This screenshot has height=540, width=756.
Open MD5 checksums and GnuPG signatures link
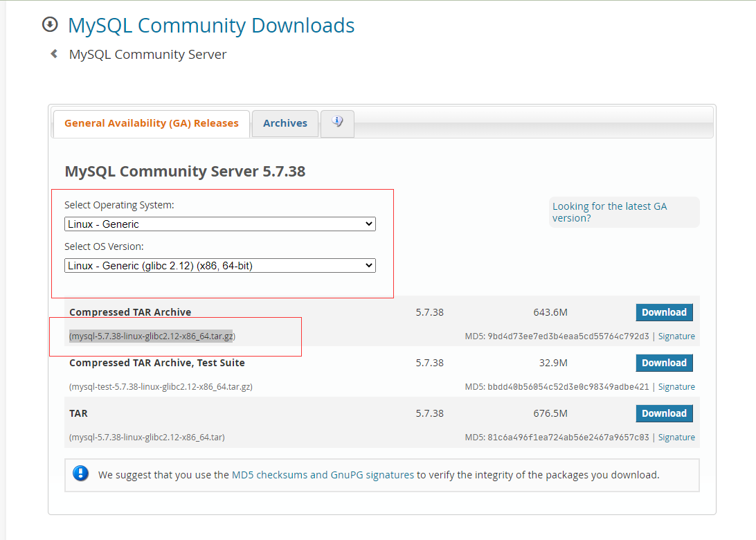(x=323, y=475)
